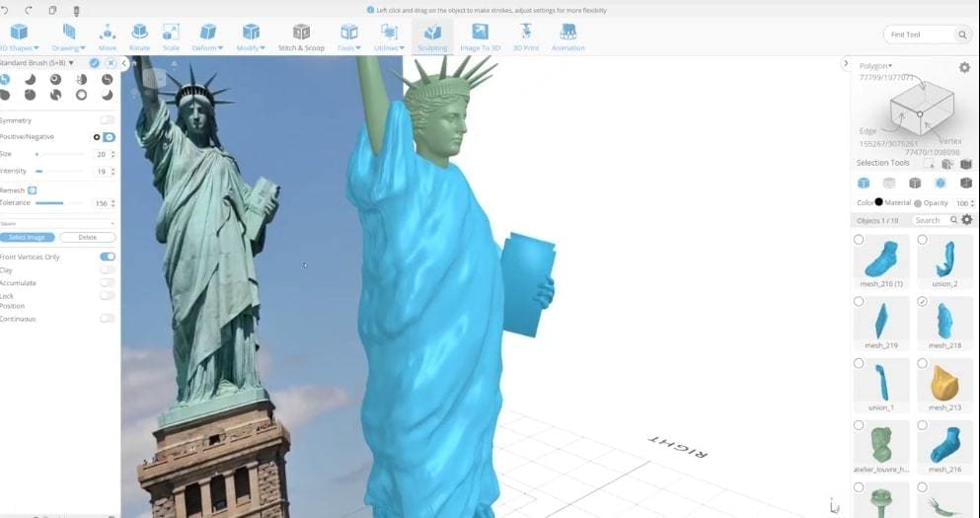Select the atelier_louvre head object thumbnail
The height and width of the screenshot is (518, 980).
tap(881, 443)
